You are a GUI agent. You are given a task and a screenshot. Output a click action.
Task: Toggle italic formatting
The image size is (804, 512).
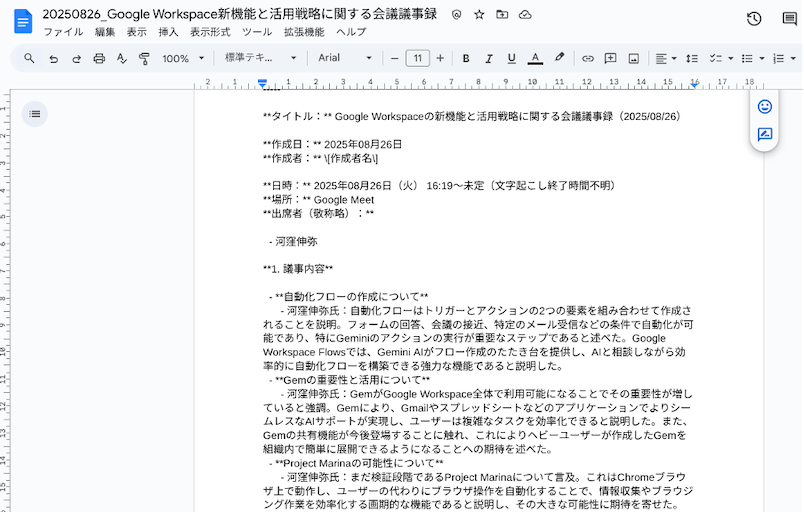(x=489, y=58)
